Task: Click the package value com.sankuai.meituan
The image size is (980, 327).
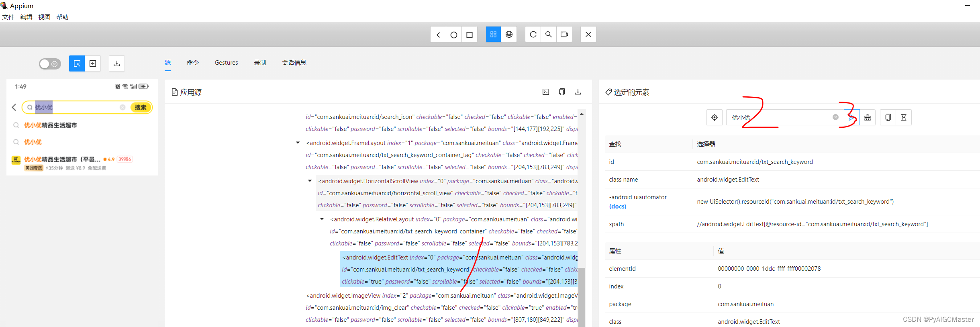Action: [745, 304]
